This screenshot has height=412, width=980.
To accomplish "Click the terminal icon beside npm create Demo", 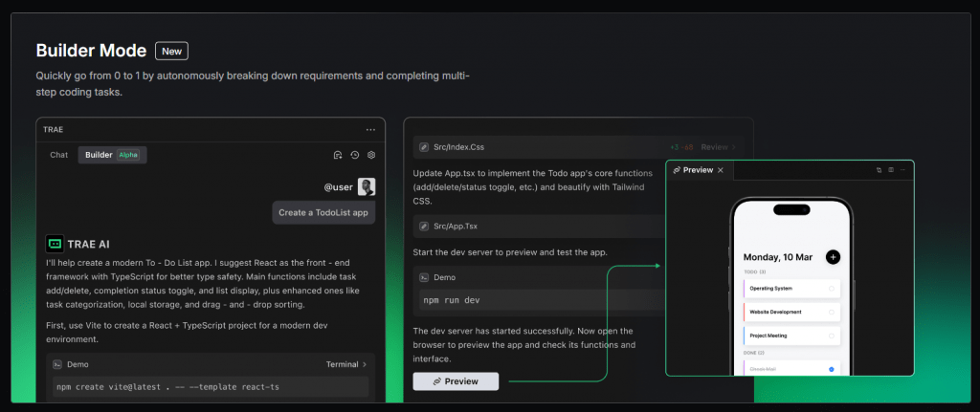I will (56, 364).
